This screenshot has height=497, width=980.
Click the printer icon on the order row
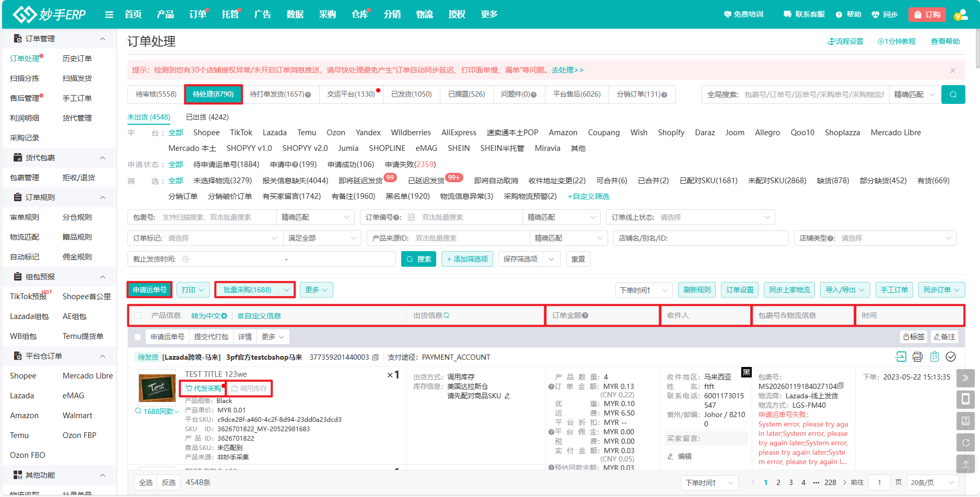(x=918, y=357)
